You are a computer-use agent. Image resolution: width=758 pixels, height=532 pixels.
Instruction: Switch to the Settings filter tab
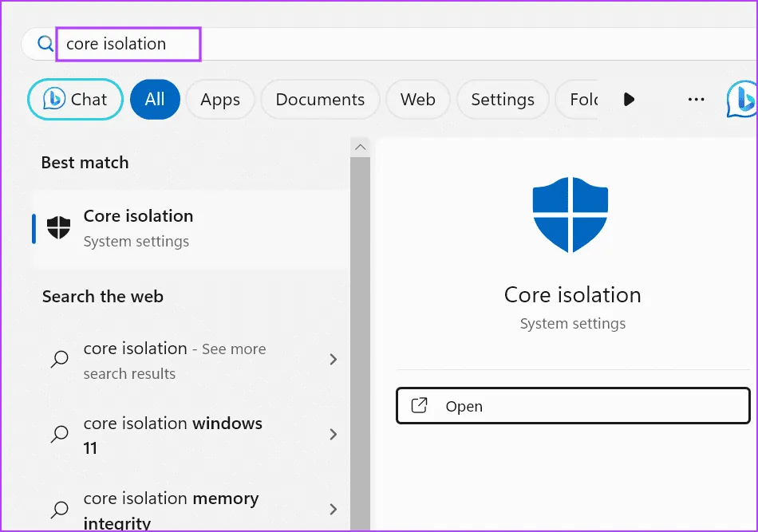503,100
